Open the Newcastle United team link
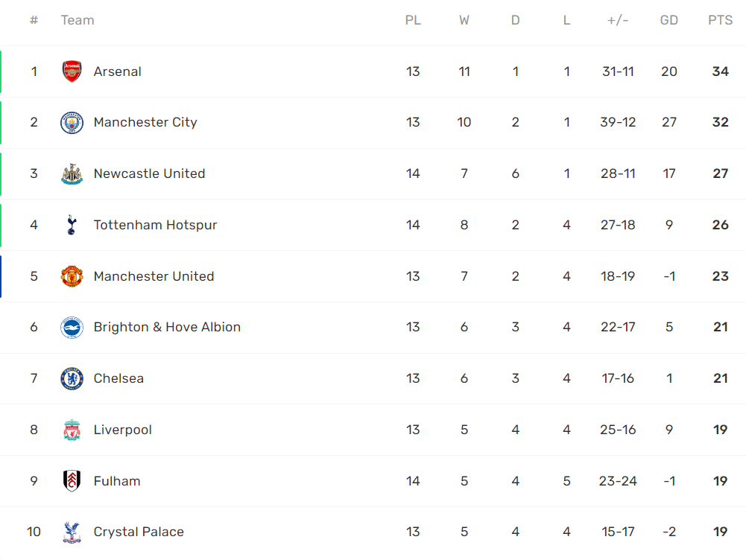This screenshot has width=746, height=560. 149,174
